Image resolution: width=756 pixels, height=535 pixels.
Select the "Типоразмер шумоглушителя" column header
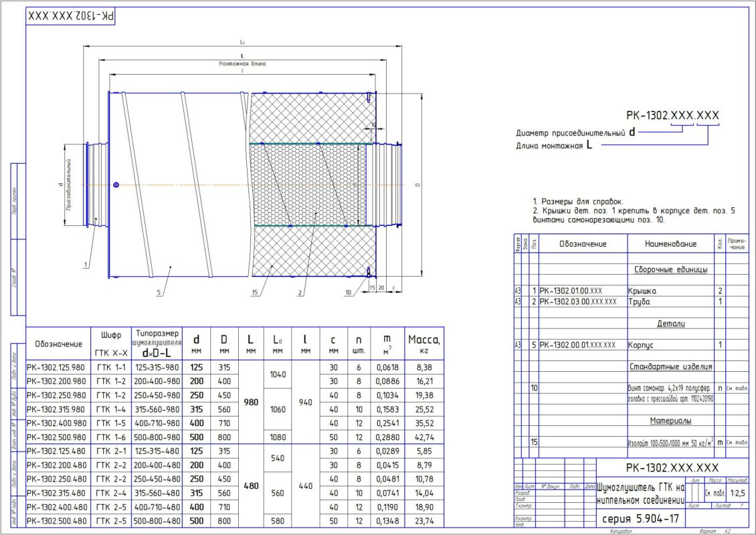[157, 342]
